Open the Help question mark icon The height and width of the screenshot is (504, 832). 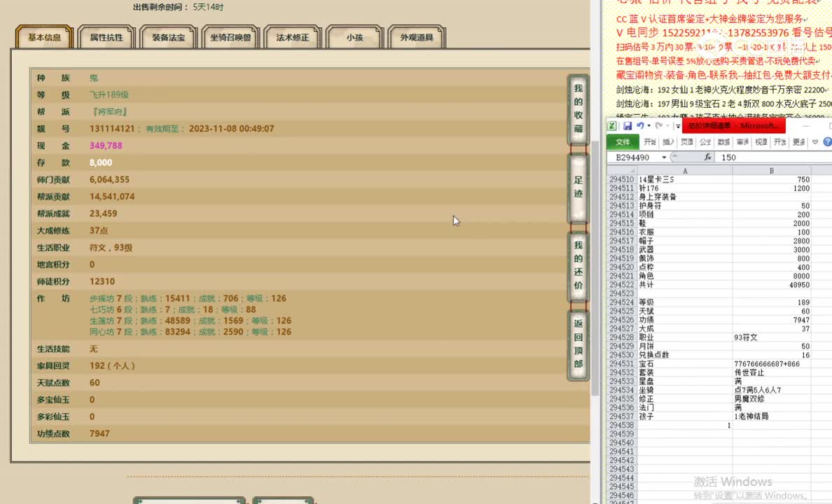coord(827,141)
